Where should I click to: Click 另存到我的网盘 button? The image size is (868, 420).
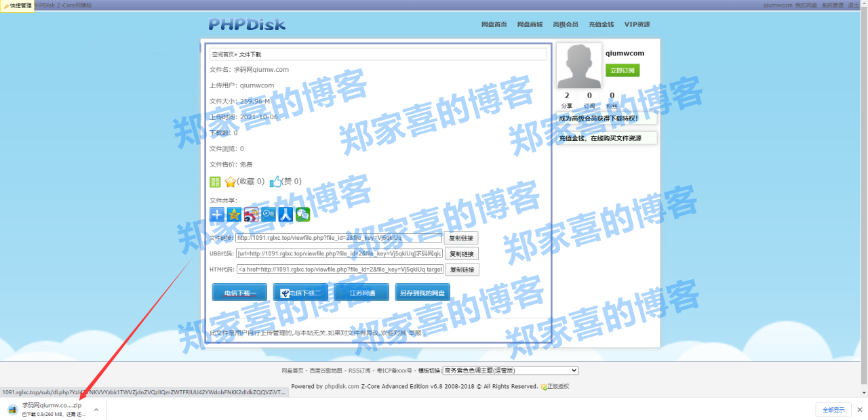click(x=422, y=293)
